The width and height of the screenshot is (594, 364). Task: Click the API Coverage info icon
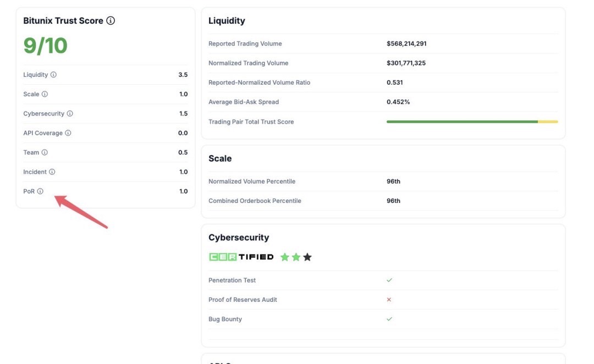[x=68, y=133]
